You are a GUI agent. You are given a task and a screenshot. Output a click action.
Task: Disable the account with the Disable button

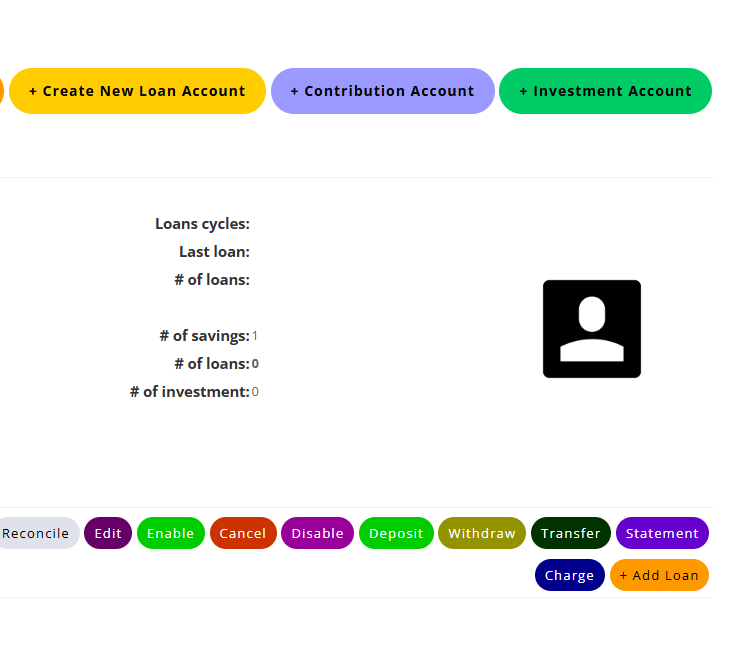(317, 533)
